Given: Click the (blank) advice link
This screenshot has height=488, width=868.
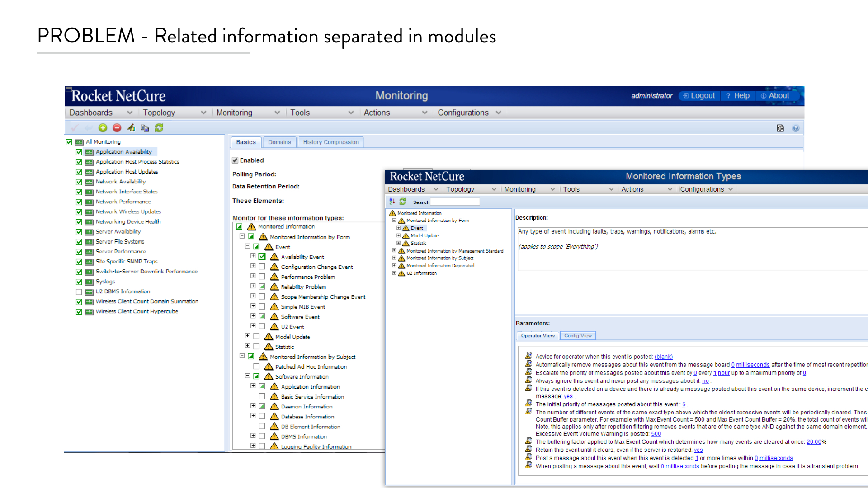Looking at the screenshot, I should click(664, 357).
